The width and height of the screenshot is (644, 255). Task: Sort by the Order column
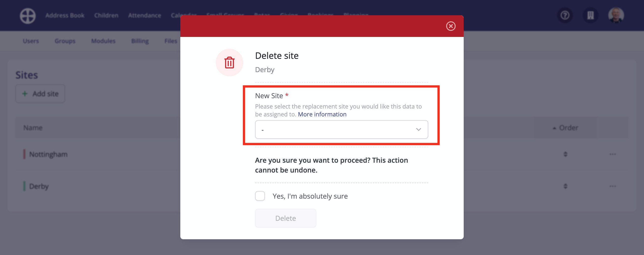565,128
